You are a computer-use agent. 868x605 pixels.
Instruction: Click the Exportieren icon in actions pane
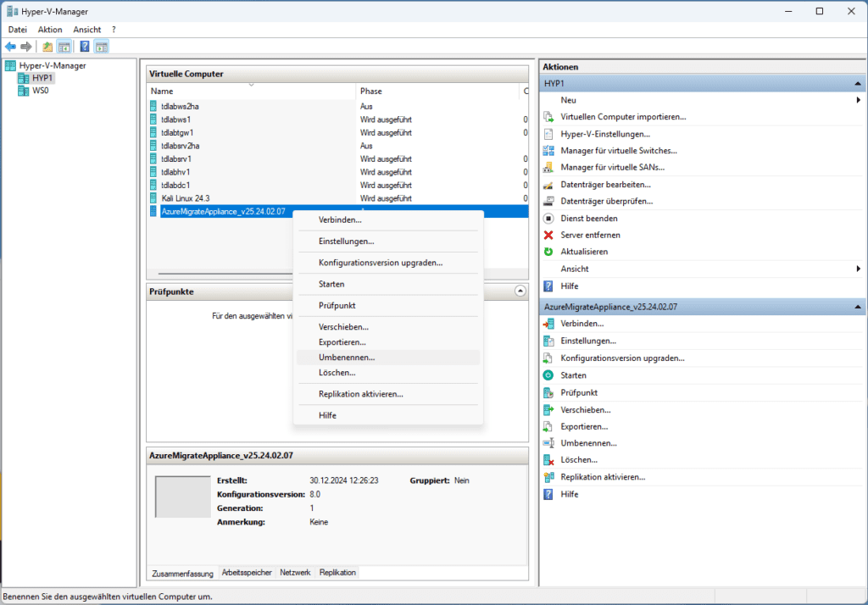[548, 427]
